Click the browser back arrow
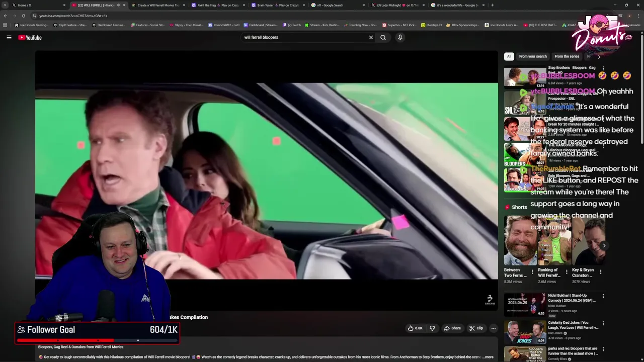This screenshot has width=644, height=362. (x=6, y=16)
